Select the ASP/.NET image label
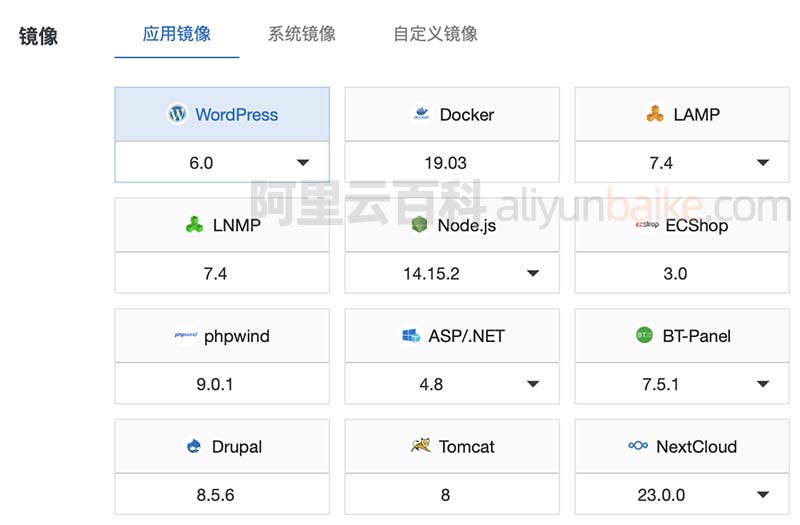 pos(466,336)
